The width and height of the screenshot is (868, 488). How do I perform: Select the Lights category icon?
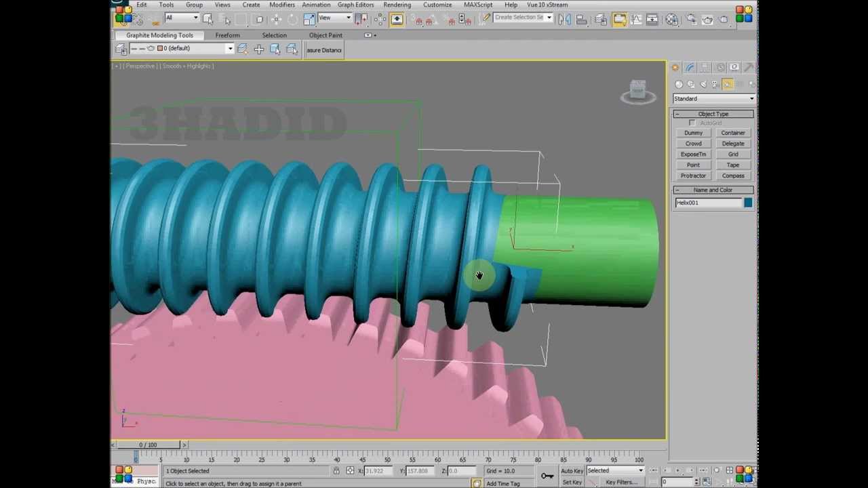tap(703, 84)
